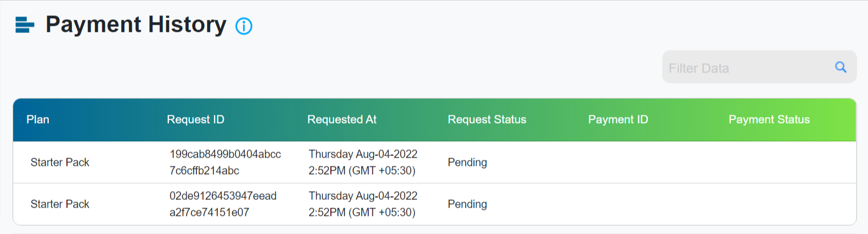Image resolution: width=868 pixels, height=234 pixels.
Task: Click the first row's Pending status
Action: [x=467, y=162]
